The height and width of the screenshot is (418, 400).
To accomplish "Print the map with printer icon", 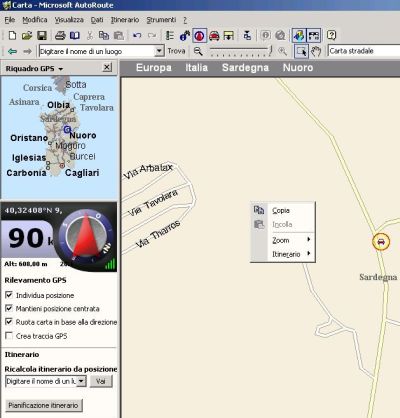I will point(60,35).
